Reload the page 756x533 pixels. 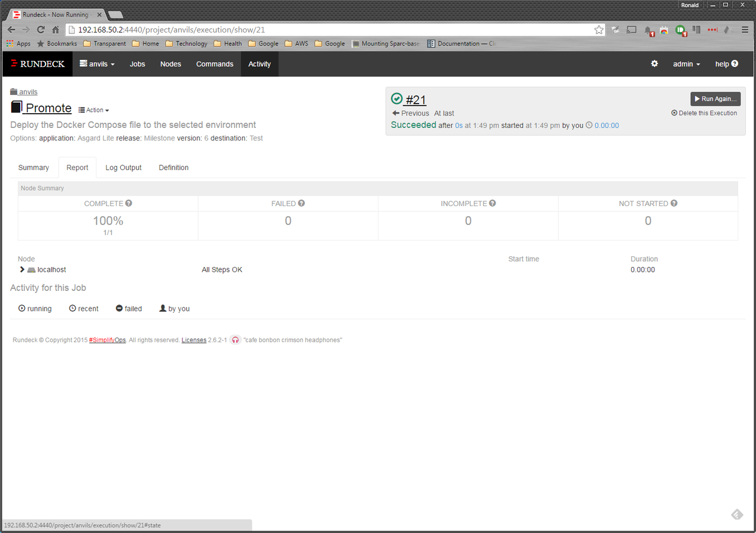(x=41, y=30)
